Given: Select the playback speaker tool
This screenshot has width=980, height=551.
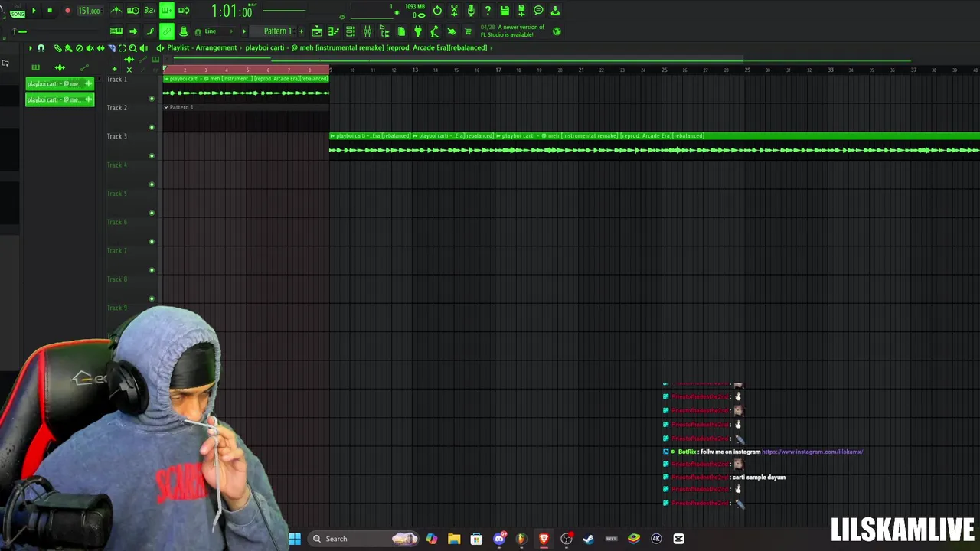Looking at the screenshot, I should coord(143,48).
